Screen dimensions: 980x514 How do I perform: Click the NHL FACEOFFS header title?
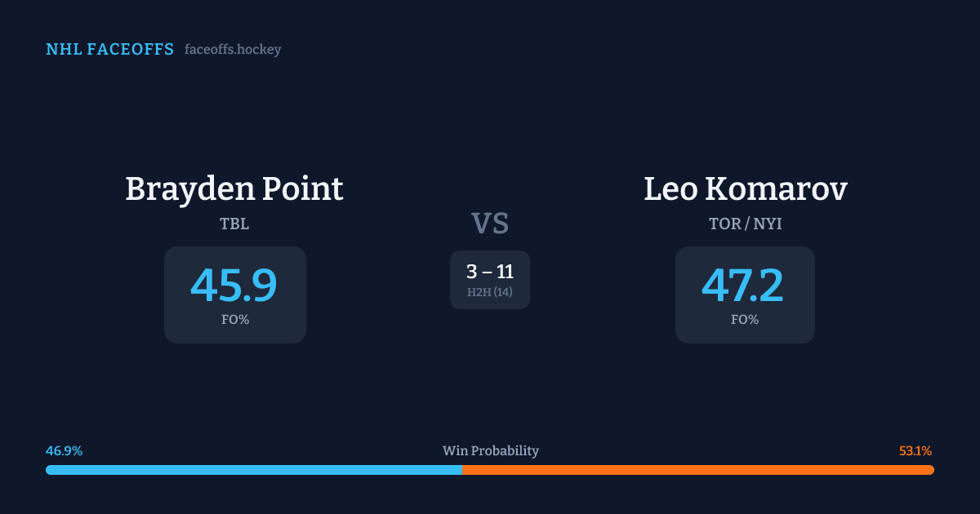pyautogui.click(x=109, y=50)
